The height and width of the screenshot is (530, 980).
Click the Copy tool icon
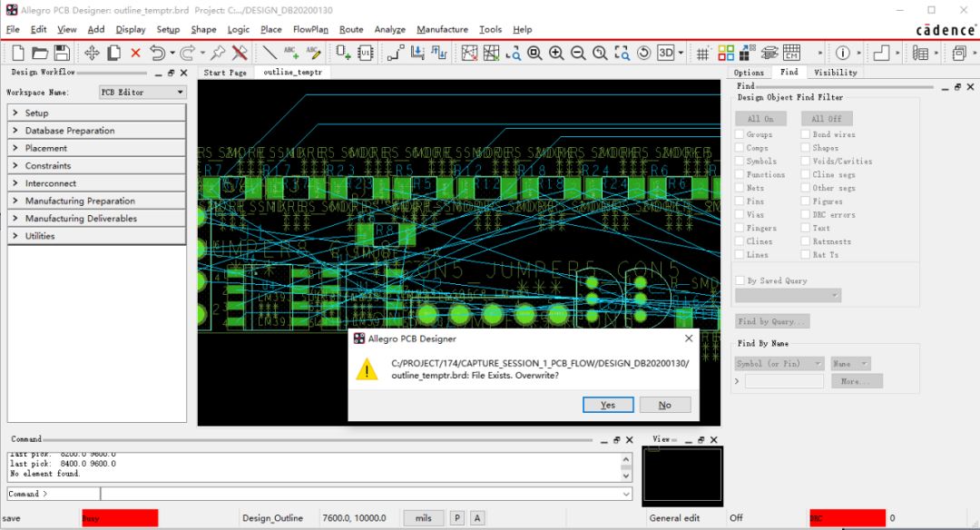(113, 54)
